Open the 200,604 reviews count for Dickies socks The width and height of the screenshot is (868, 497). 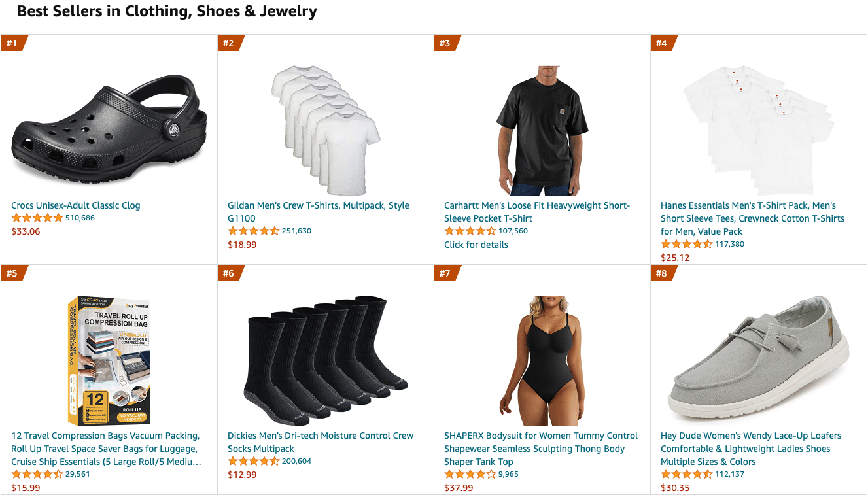(296, 461)
